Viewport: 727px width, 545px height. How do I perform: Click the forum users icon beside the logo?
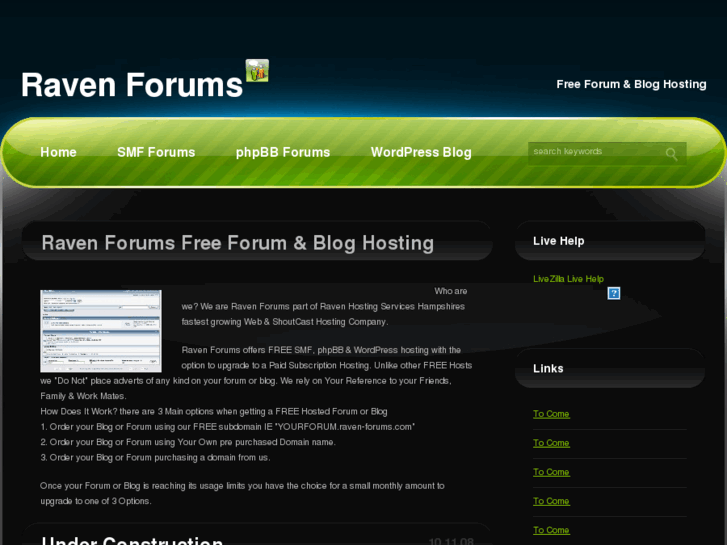coord(257,71)
